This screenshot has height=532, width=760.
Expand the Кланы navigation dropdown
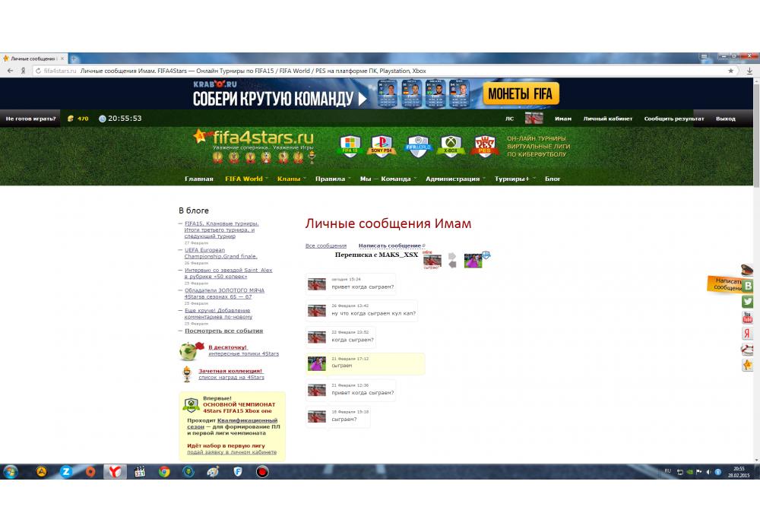point(290,179)
